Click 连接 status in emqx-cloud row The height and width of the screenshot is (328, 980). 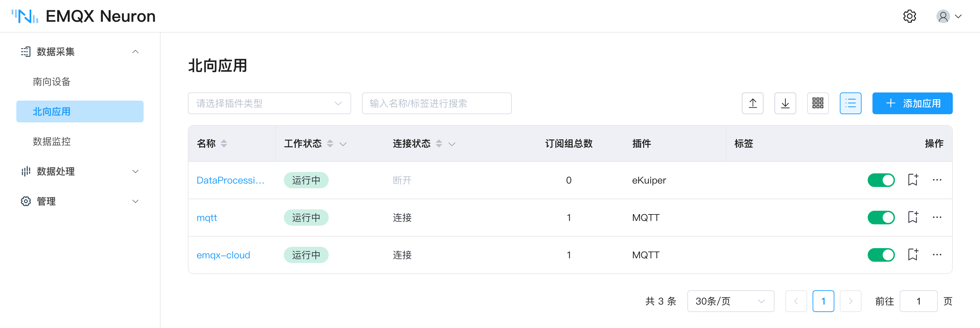pos(402,255)
